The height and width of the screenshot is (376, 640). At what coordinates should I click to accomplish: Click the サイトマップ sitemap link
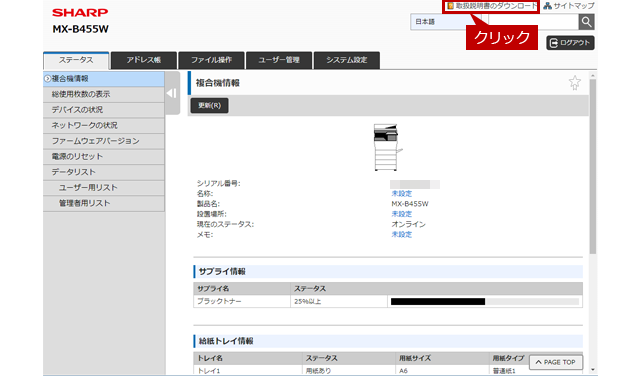pos(569,6)
